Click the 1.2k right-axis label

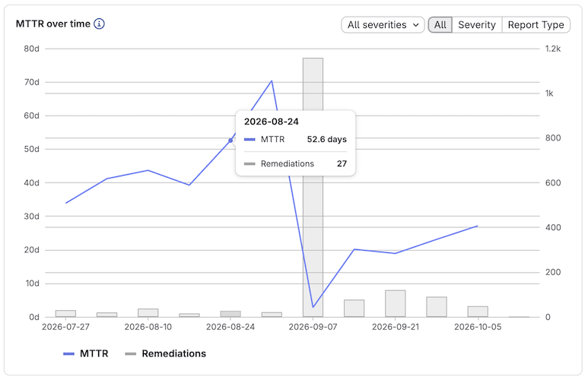[553, 49]
